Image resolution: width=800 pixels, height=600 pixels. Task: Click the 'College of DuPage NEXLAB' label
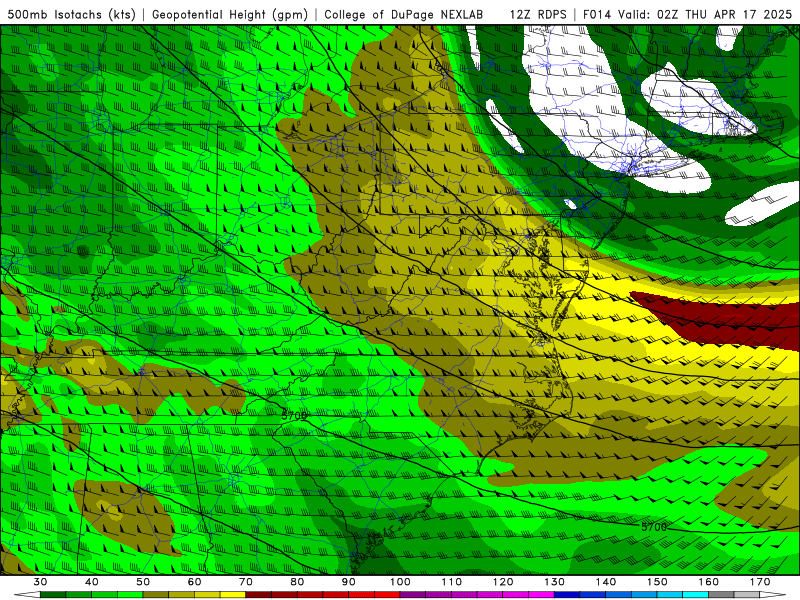(404, 15)
